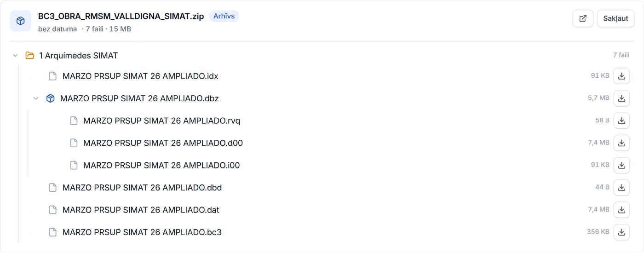Select MARZO PRSUP SIMAT 26 AMPLIADO.idx file
644x253 pixels.
pos(140,76)
